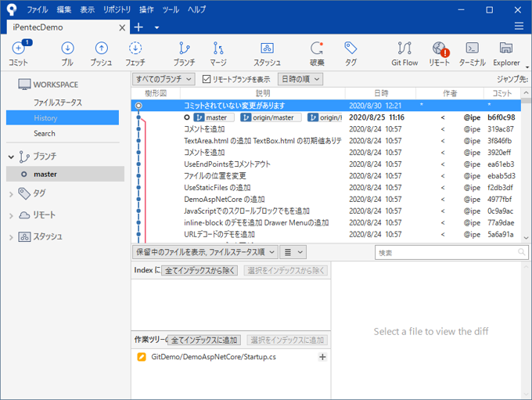This screenshot has width=532, height=400.
Task: Open Explorer from the toolbar
Action: tap(506, 53)
